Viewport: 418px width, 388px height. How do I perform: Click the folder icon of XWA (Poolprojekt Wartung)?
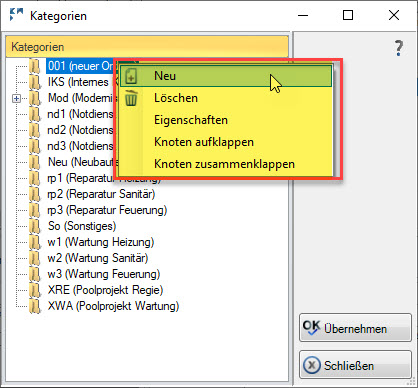(34, 306)
